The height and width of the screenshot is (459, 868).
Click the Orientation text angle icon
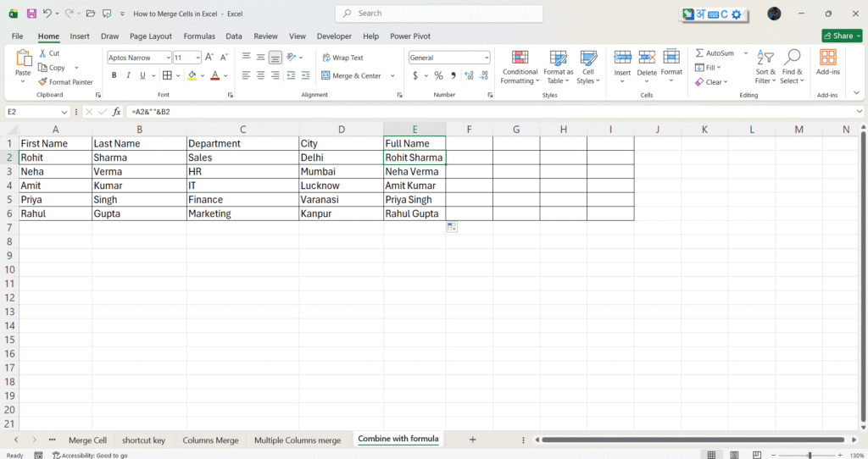(292, 57)
